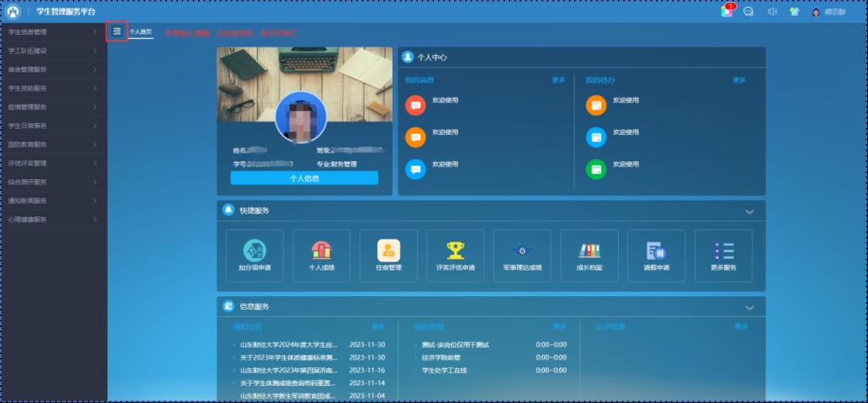Select the 个人首页 tab
Viewport: 868px width, 403px height.
141,31
